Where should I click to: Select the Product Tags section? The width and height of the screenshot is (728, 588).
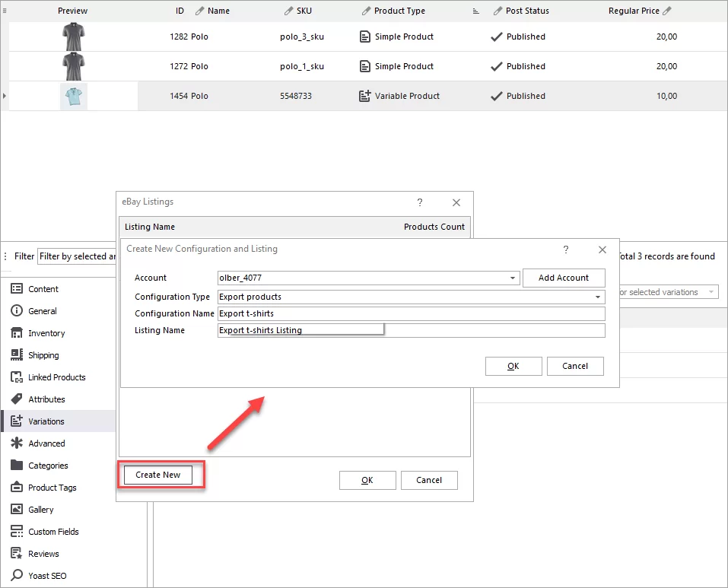coord(52,488)
